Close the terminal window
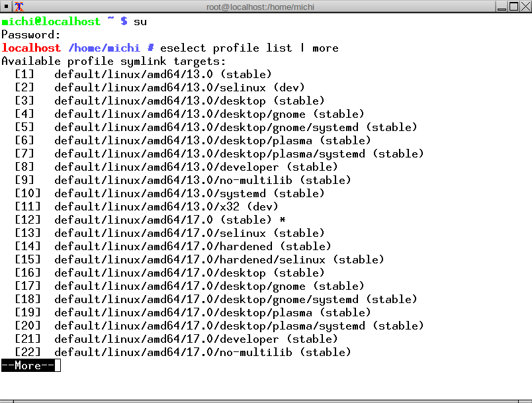 tap(525, 7)
